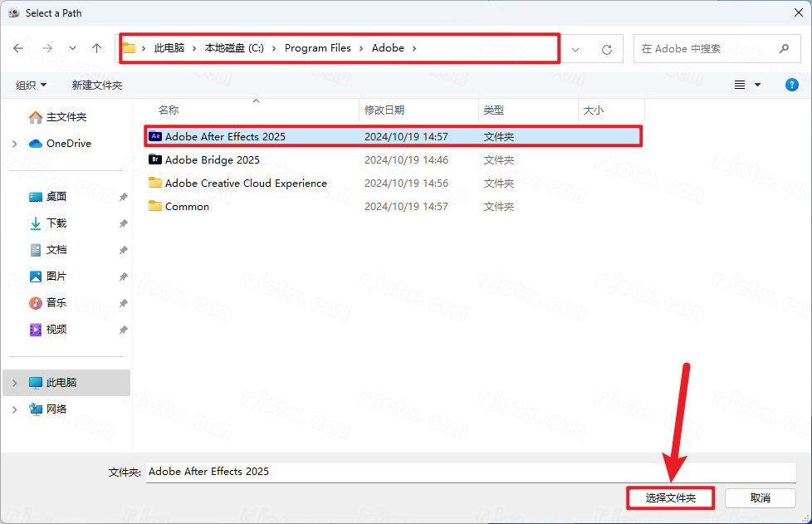Expand the Network (网络) tree node
The height and width of the screenshot is (524, 812).
click(x=15, y=409)
